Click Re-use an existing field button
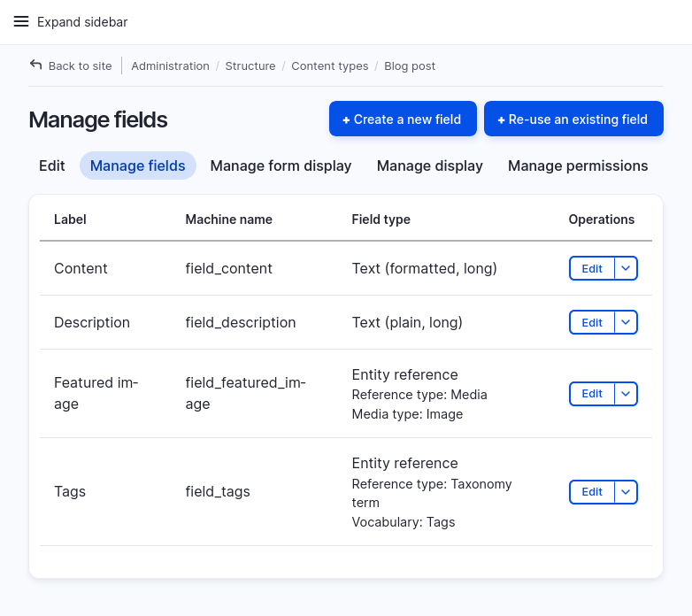The image size is (692, 616). (x=573, y=119)
